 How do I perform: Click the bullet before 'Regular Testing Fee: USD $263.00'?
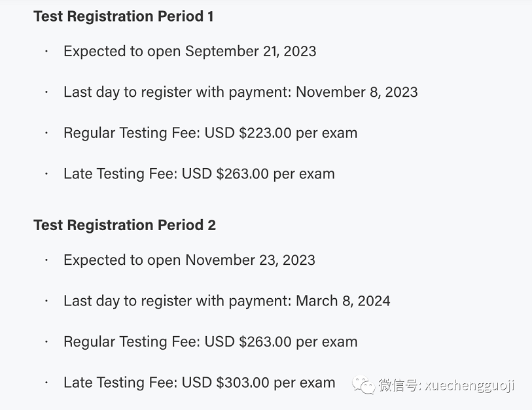(x=46, y=342)
